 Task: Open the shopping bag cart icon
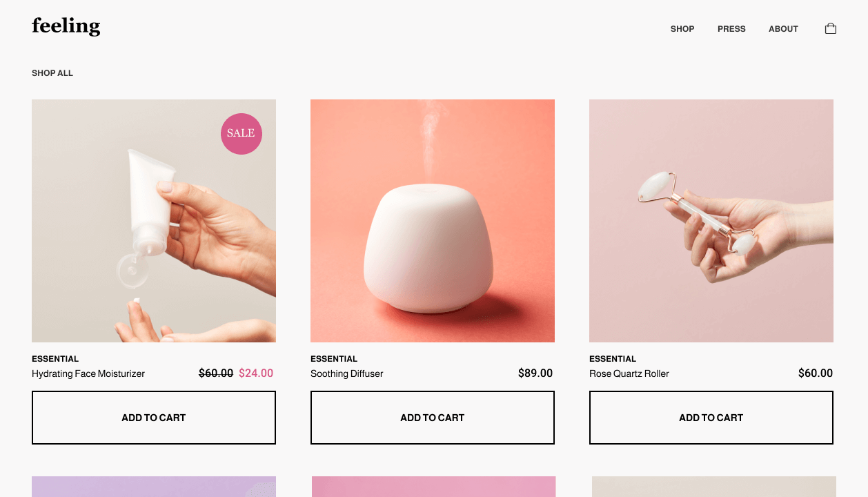click(831, 28)
